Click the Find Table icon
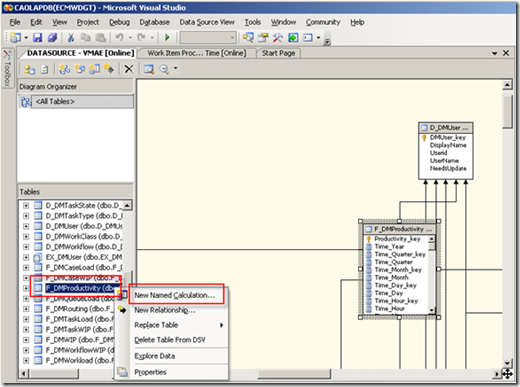Image resolution: width=520 pixels, height=387 pixels. click(x=149, y=69)
